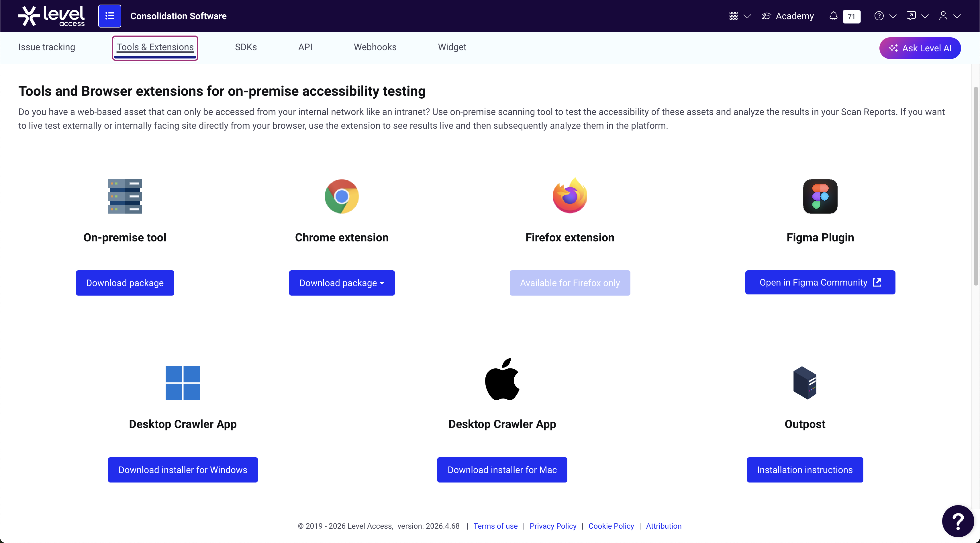Open Terms of use link
980x543 pixels.
click(495, 526)
